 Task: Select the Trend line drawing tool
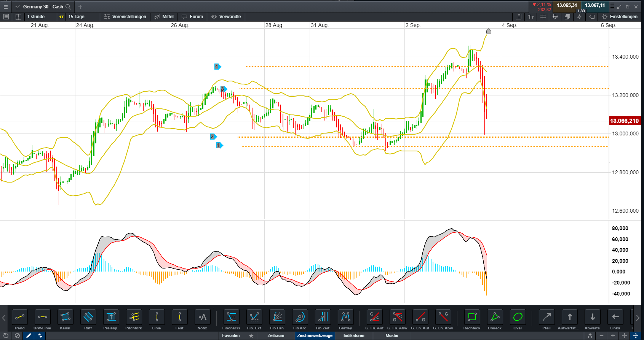[19, 317]
